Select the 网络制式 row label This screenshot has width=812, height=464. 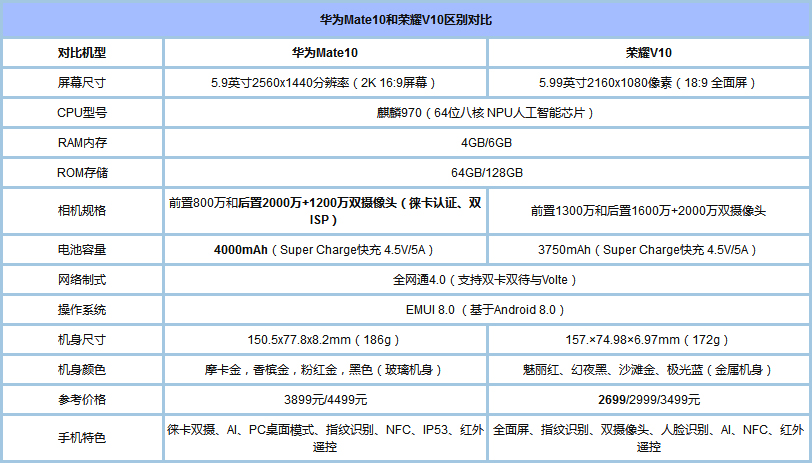coord(82,280)
